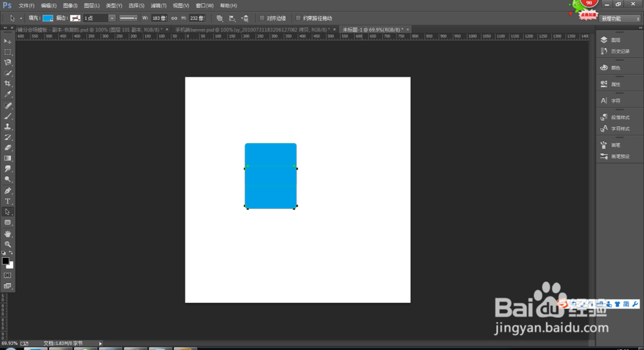Image resolution: width=644 pixels, height=350 pixels.
Task: Select the History Brush tool
Action: point(8,137)
